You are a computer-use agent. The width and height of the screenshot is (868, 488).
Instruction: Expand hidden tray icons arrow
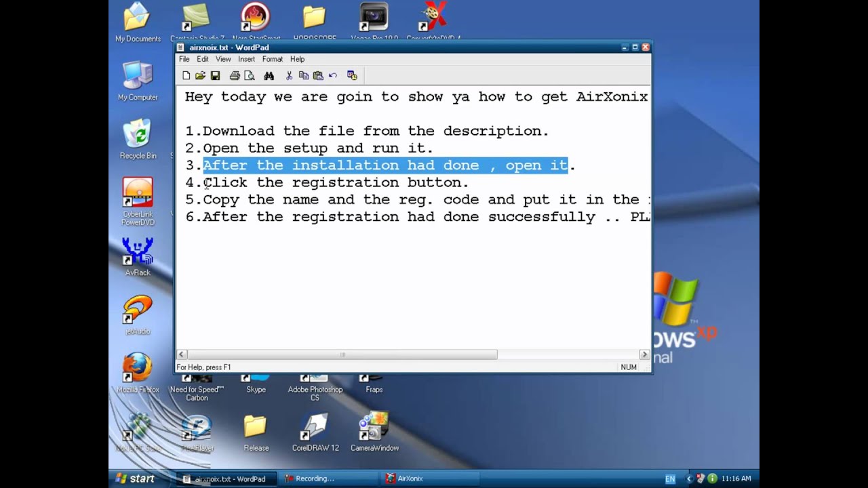689,479
